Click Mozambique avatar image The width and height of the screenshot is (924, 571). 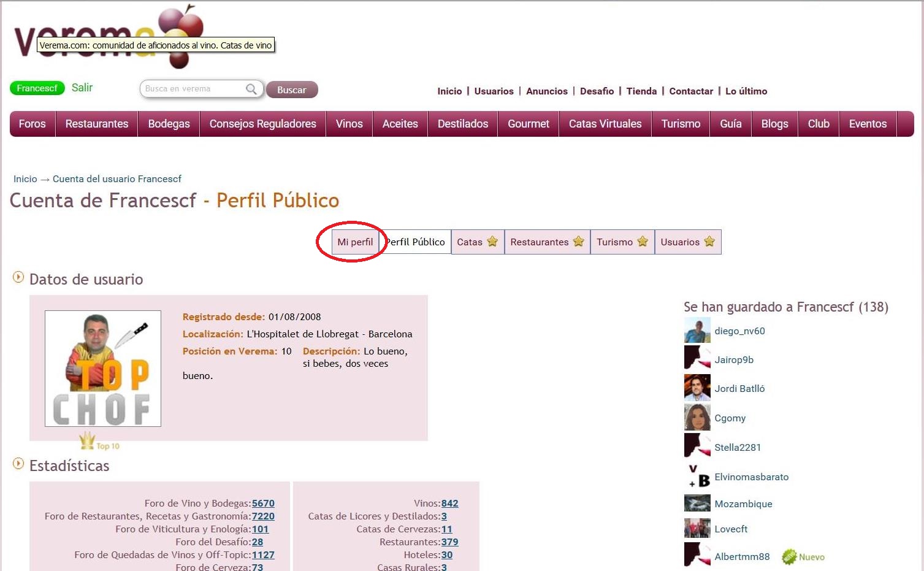[x=697, y=504]
